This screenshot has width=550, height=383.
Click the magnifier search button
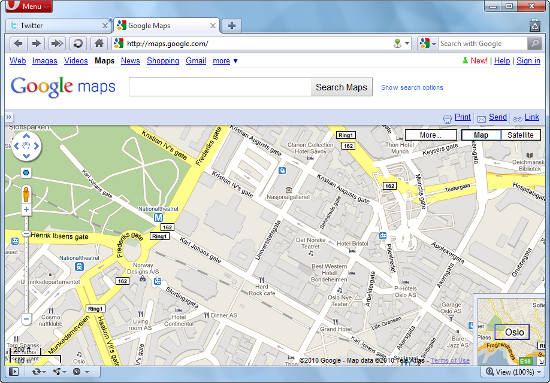coord(534,44)
